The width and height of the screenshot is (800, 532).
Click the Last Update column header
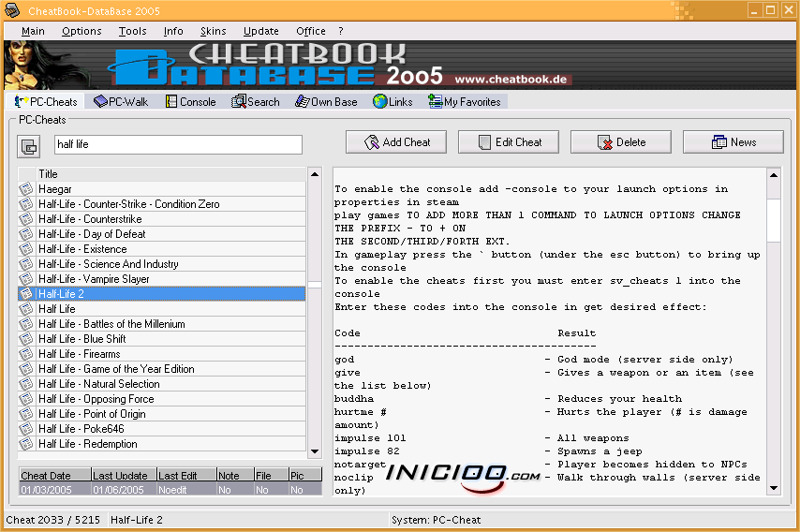click(x=124, y=476)
